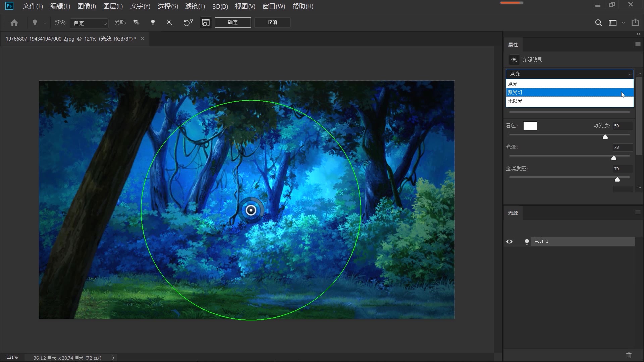Select 聚光灯 from light type list
644x362 pixels.
pyautogui.click(x=569, y=92)
